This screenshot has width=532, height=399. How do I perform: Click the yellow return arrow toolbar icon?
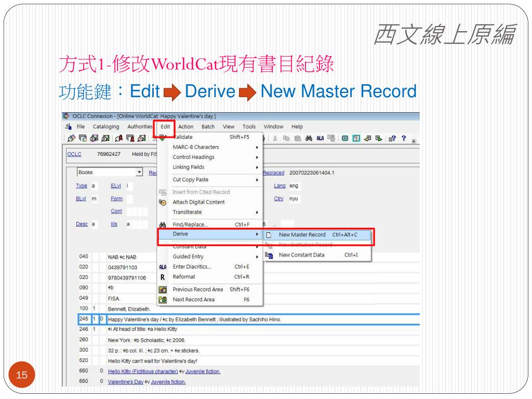click(367, 138)
